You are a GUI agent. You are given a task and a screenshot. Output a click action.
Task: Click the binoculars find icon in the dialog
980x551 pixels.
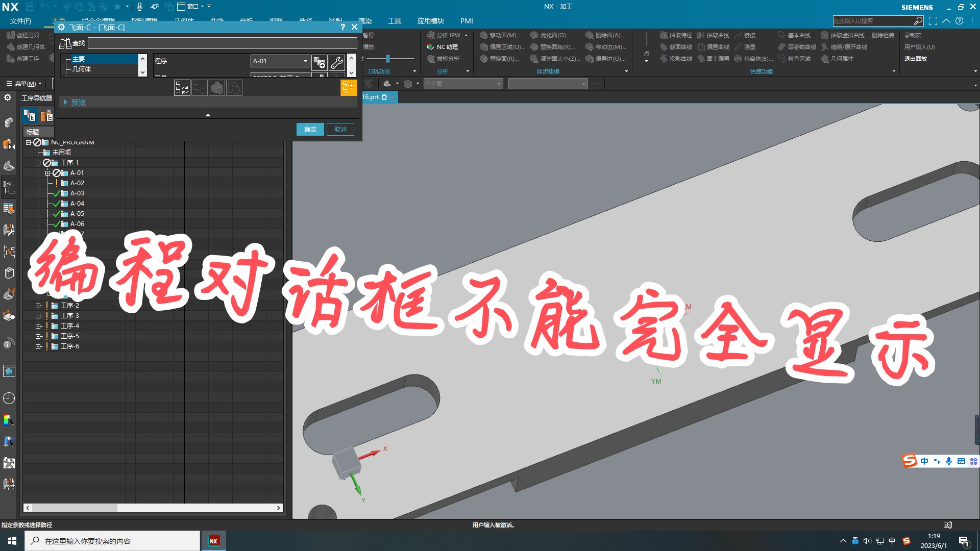65,43
